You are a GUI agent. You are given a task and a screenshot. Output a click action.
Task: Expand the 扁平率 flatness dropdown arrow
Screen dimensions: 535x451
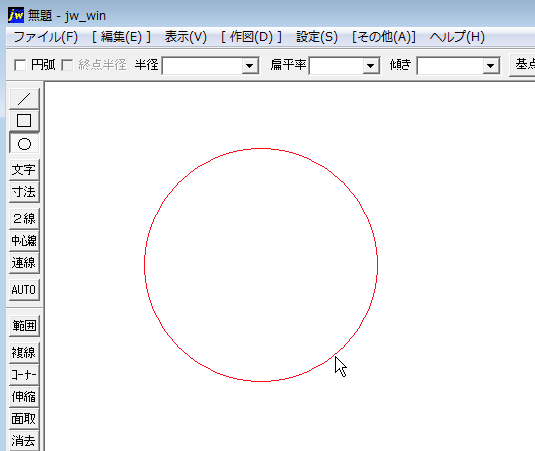[371, 66]
